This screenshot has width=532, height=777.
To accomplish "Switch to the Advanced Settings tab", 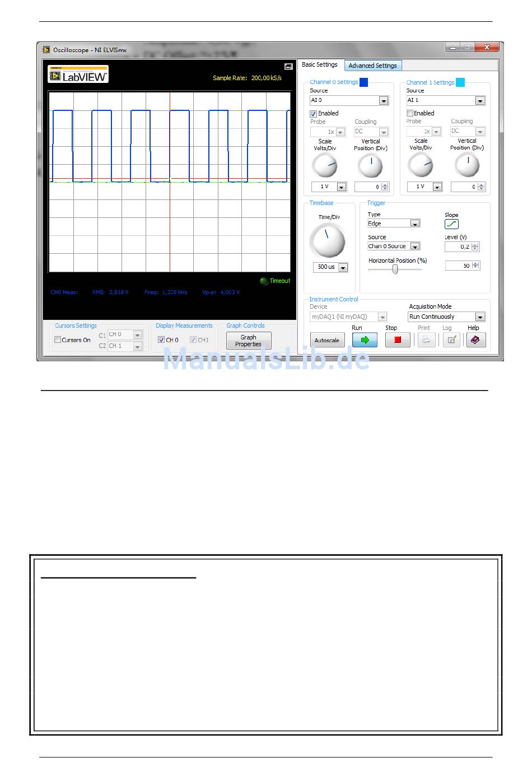I will [372, 66].
